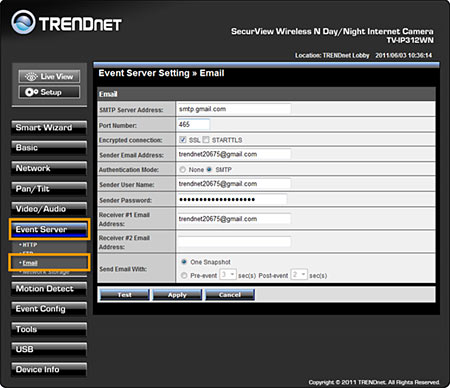Screen dimensions: 450x388
Task: Click the Sender Password field
Action: [x=232, y=199]
